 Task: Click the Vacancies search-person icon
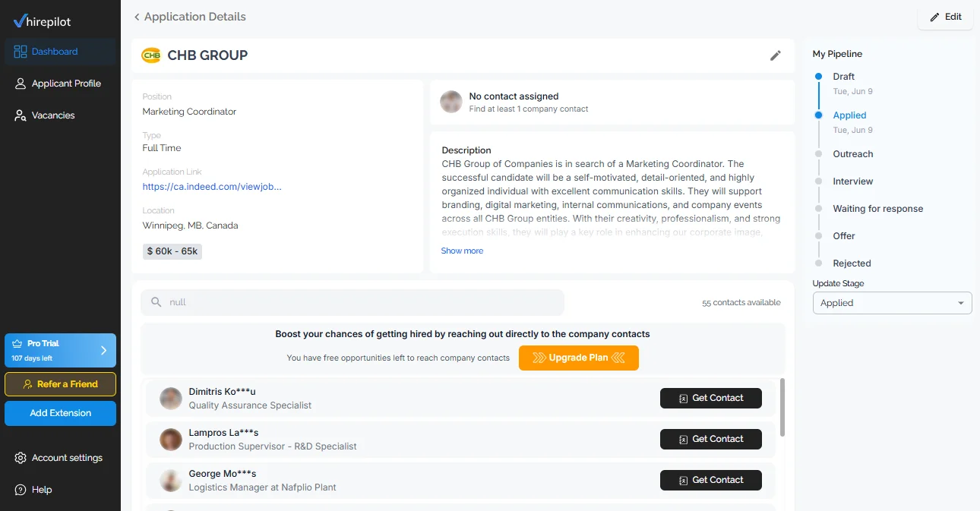pyautogui.click(x=21, y=115)
